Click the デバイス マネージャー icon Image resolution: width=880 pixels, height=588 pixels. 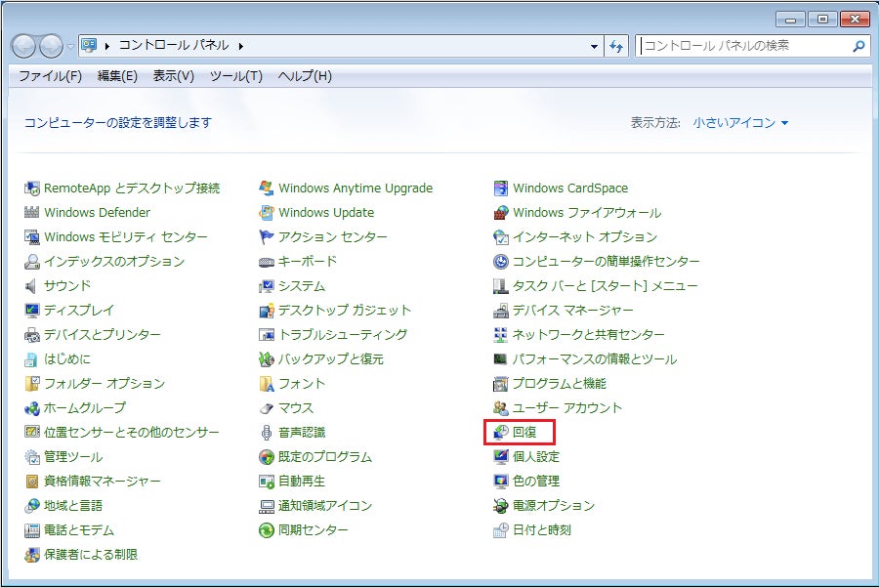tap(501, 311)
